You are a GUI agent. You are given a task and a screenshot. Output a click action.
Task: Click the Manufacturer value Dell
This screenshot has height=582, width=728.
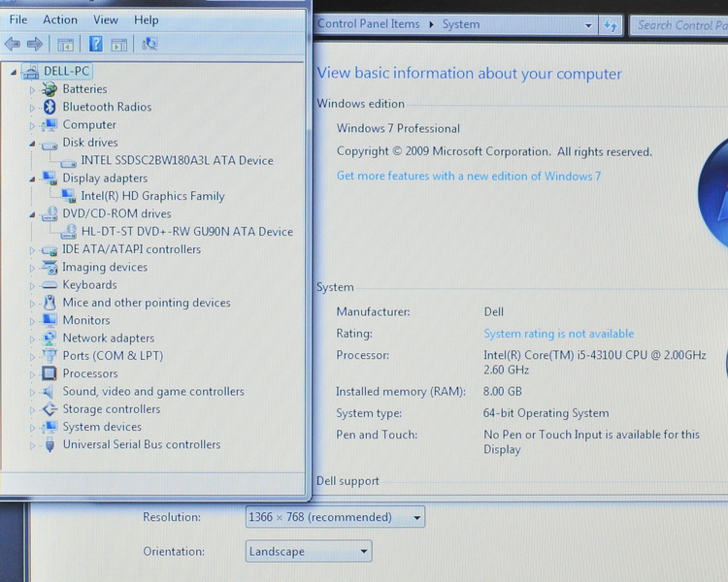[x=493, y=312]
